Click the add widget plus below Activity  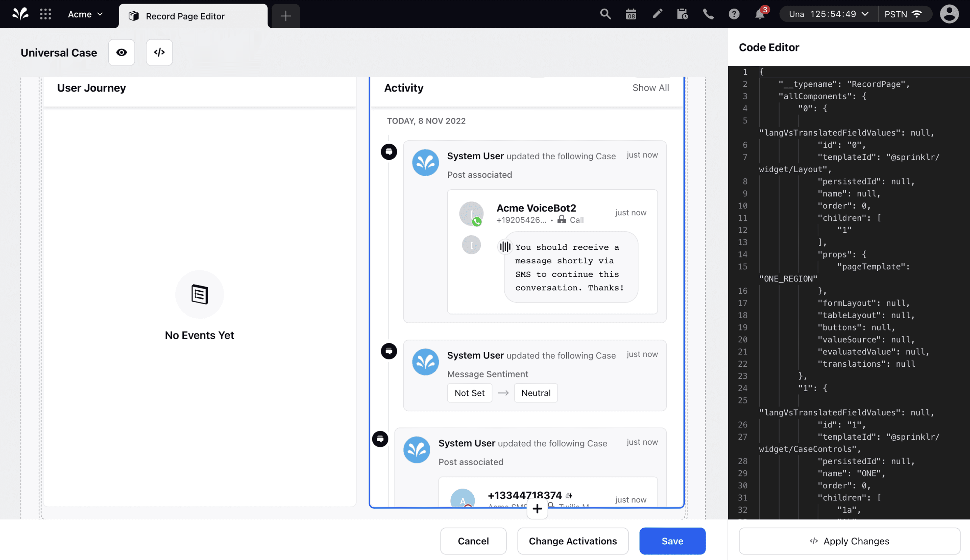coord(537,509)
